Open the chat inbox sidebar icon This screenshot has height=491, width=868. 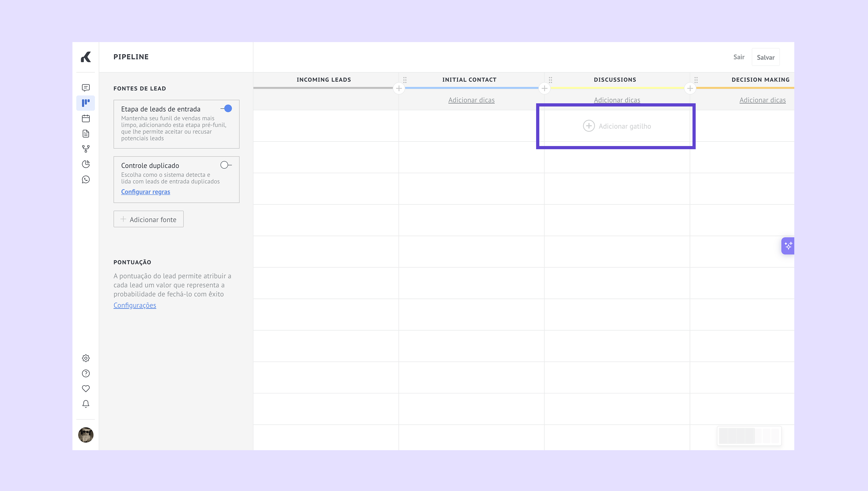pos(86,88)
